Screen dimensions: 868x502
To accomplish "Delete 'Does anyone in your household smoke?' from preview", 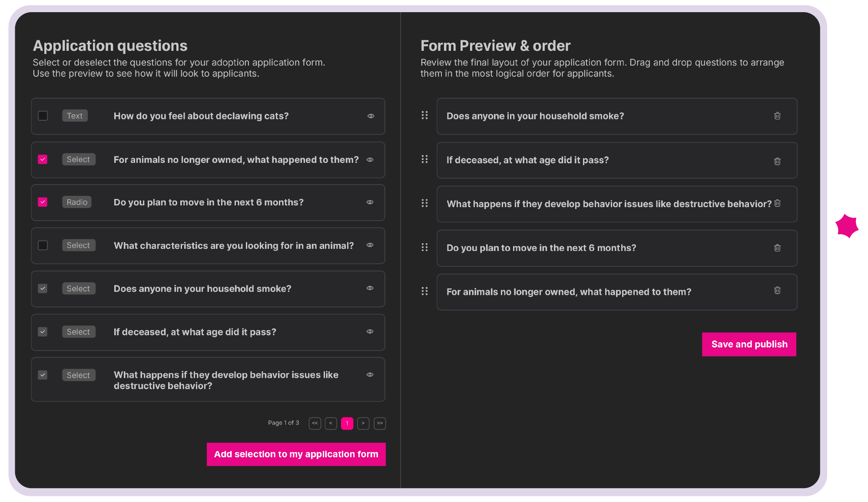I will [x=777, y=116].
